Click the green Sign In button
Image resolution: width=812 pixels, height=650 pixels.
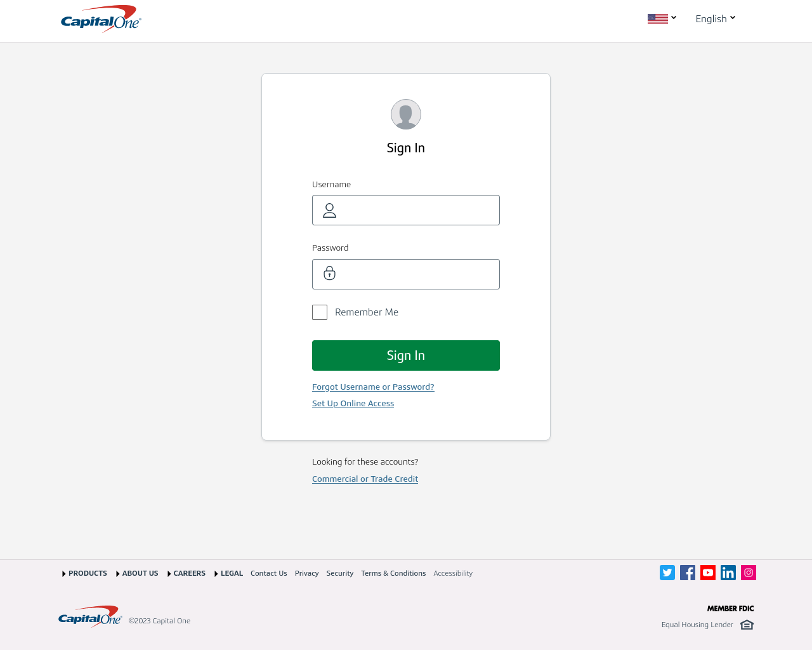click(406, 355)
